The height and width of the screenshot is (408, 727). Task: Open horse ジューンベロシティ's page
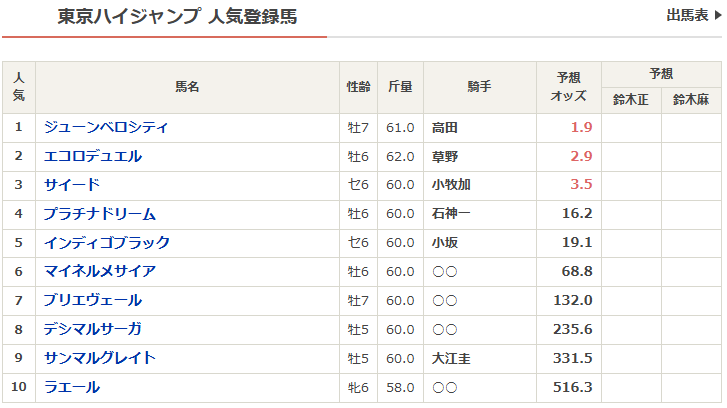tap(106, 127)
